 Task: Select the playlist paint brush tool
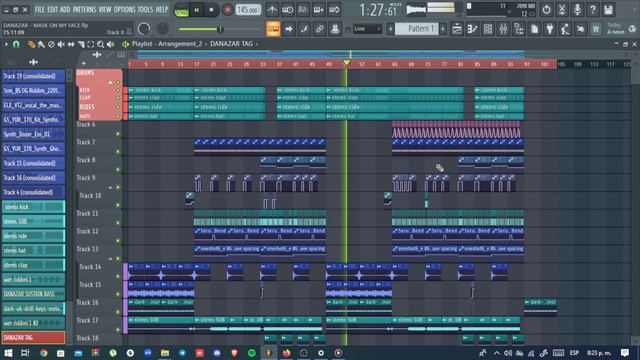click(x=41, y=44)
